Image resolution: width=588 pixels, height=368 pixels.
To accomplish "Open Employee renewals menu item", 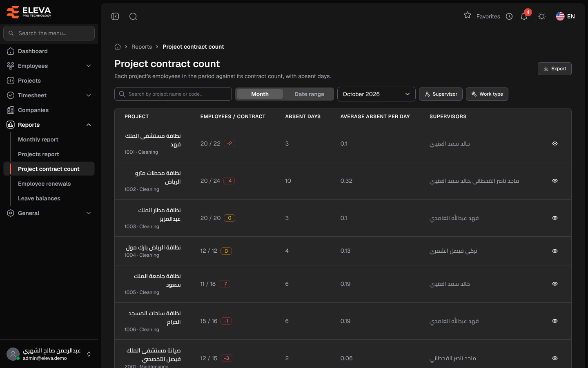I will click(x=44, y=184).
